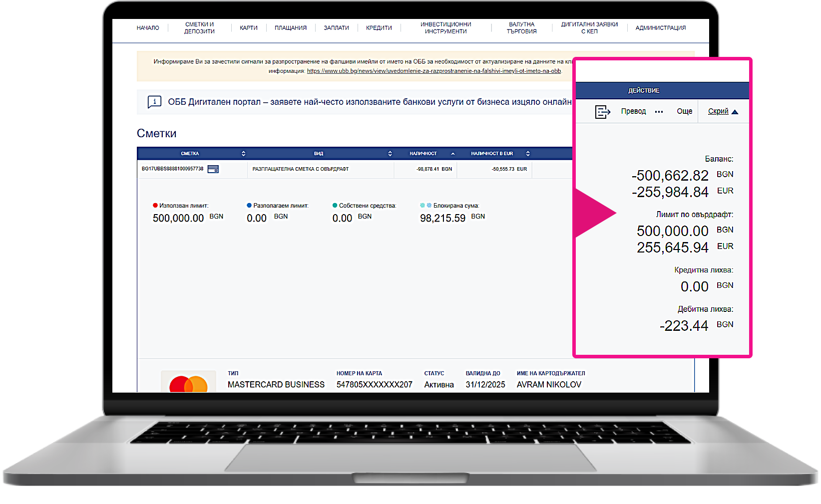The width and height of the screenshot is (821, 504).
Task: Collapse details with the Скрий arrow
Action: 735,112
